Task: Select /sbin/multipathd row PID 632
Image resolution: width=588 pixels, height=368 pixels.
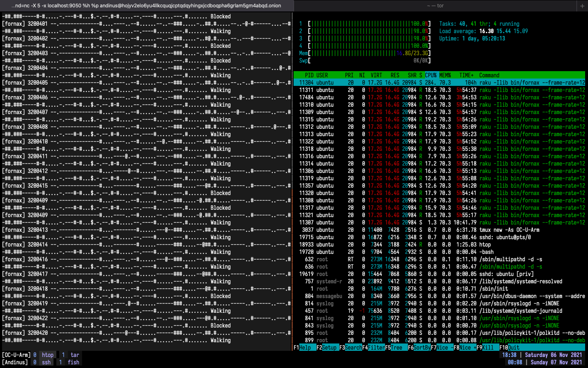Action: (x=439, y=259)
